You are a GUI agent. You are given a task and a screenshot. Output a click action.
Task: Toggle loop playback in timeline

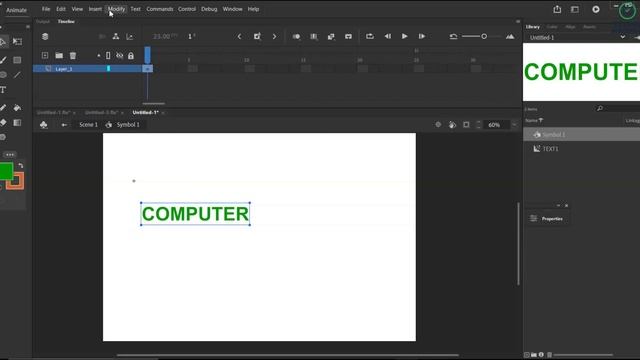pyautogui.click(x=370, y=36)
